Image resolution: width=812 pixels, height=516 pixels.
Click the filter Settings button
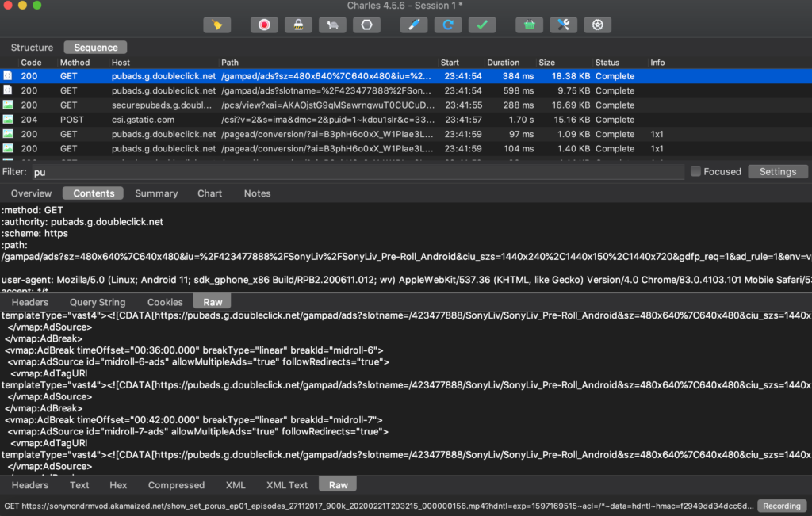pyautogui.click(x=778, y=171)
